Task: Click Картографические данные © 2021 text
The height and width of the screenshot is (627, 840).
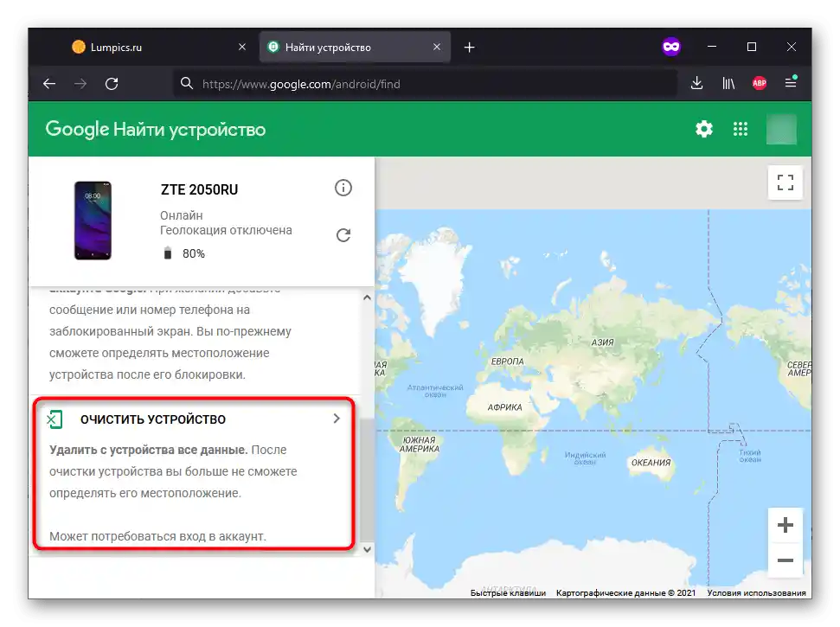Action: click(625, 592)
